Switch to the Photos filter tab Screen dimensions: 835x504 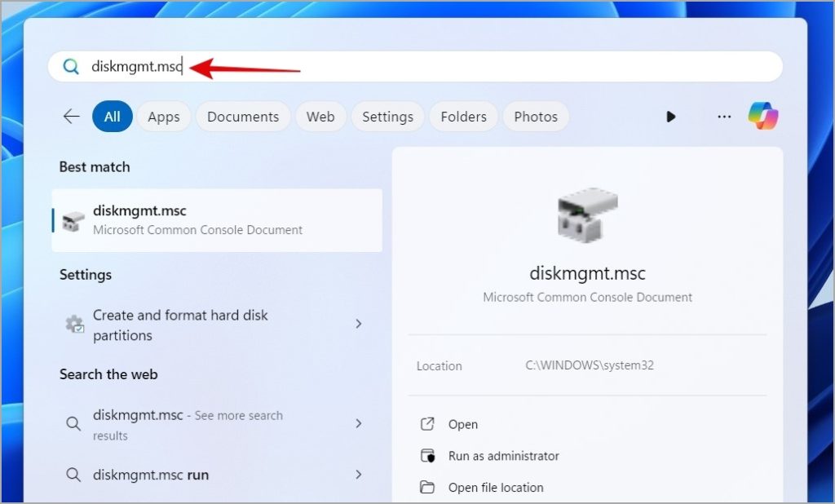pyautogui.click(x=536, y=116)
